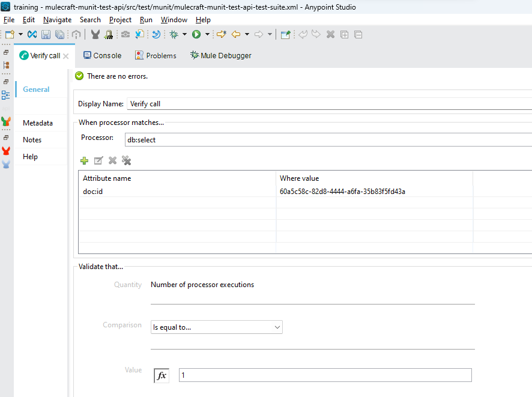Click the Debug bug icon in toolbar
This screenshot has width=532, height=397.
(174, 35)
